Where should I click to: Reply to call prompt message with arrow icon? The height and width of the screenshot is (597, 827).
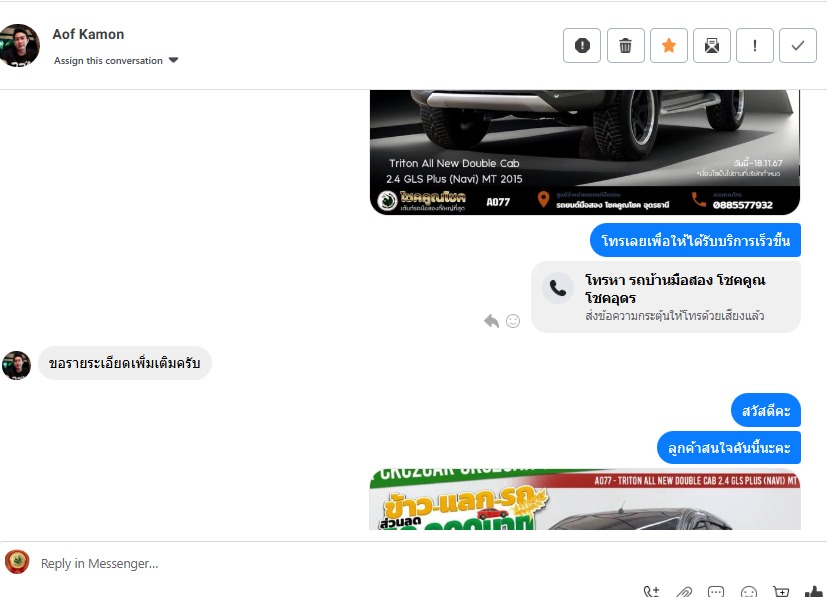tap(491, 321)
